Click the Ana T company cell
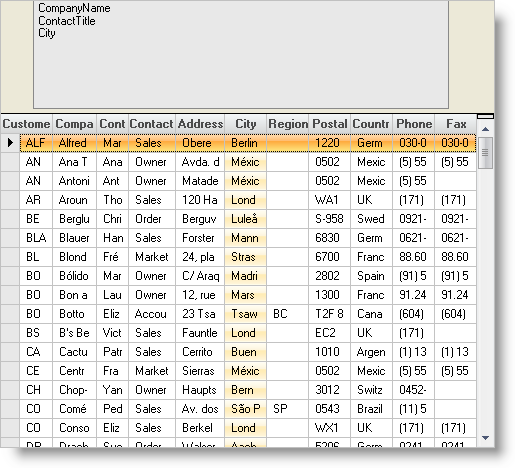Screen dimensions: 515x468 tap(74, 162)
